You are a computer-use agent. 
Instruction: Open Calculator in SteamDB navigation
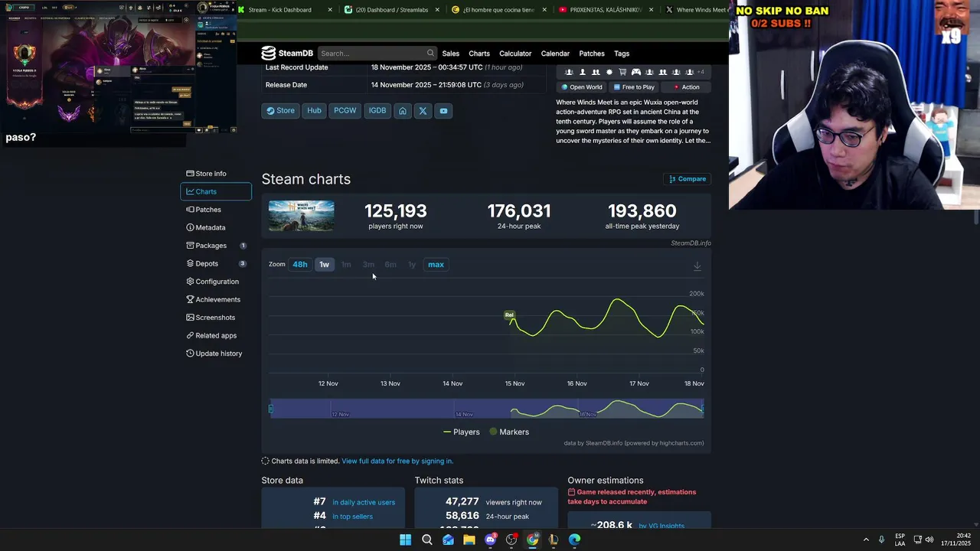point(515,54)
